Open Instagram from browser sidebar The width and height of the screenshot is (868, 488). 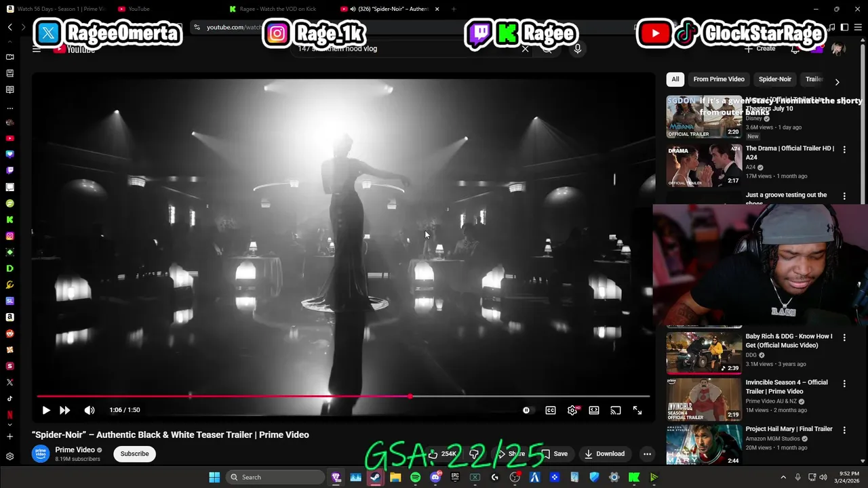(x=9, y=236)
